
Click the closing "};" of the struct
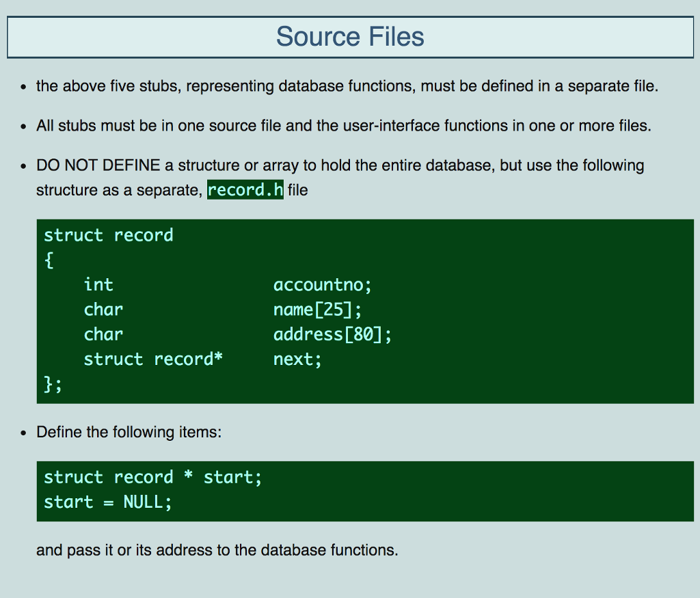(53, 384)
